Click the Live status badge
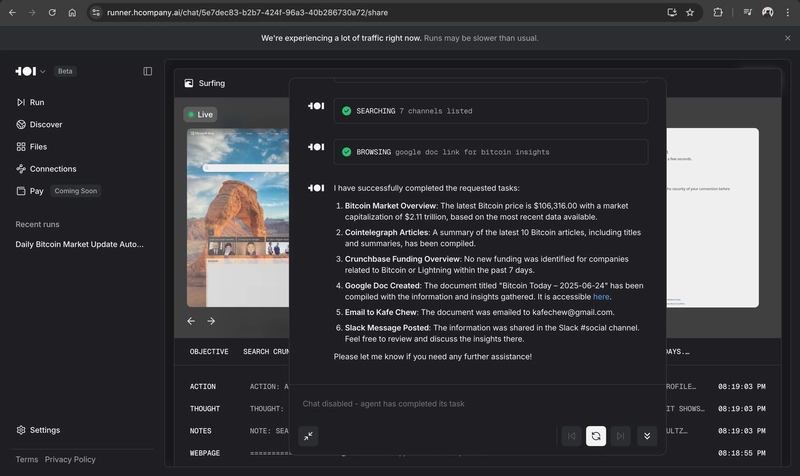The height and width of the screenshot is (476, 800). tap(201, 114)
